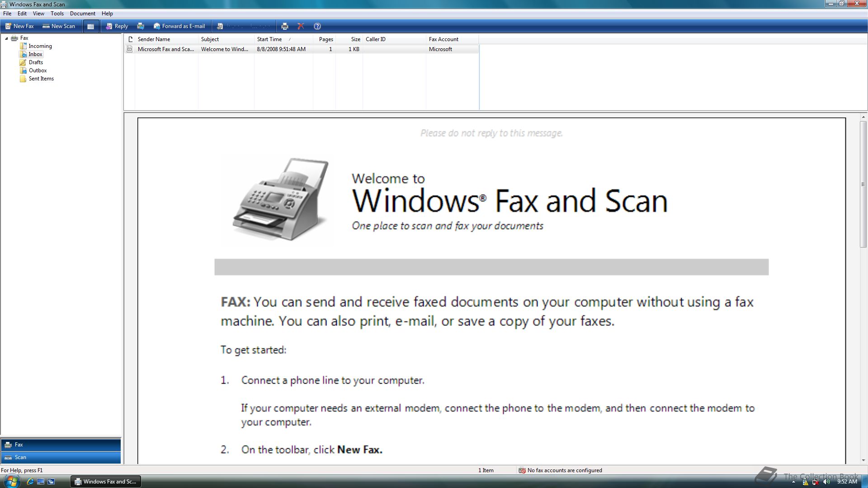Screen dimensions: 868x488
Task: Open Help via blue question mark icon
Action: 317,26
